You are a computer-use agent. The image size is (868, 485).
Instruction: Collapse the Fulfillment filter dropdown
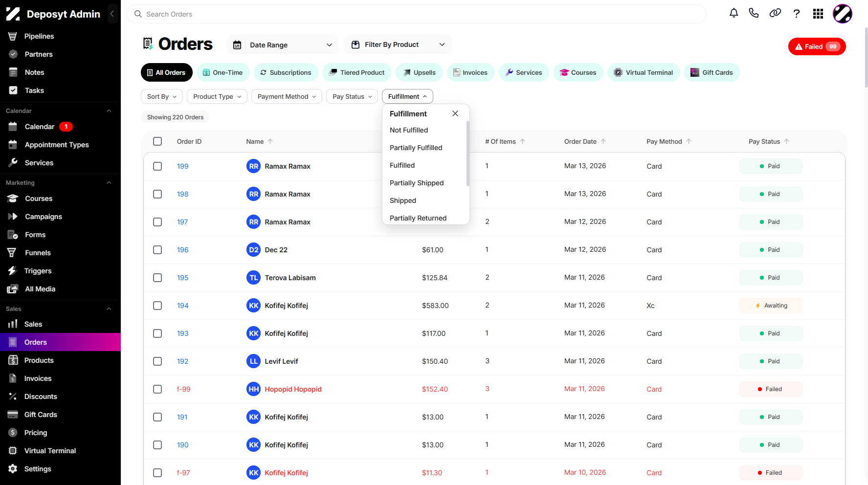(x=407, y=96)
